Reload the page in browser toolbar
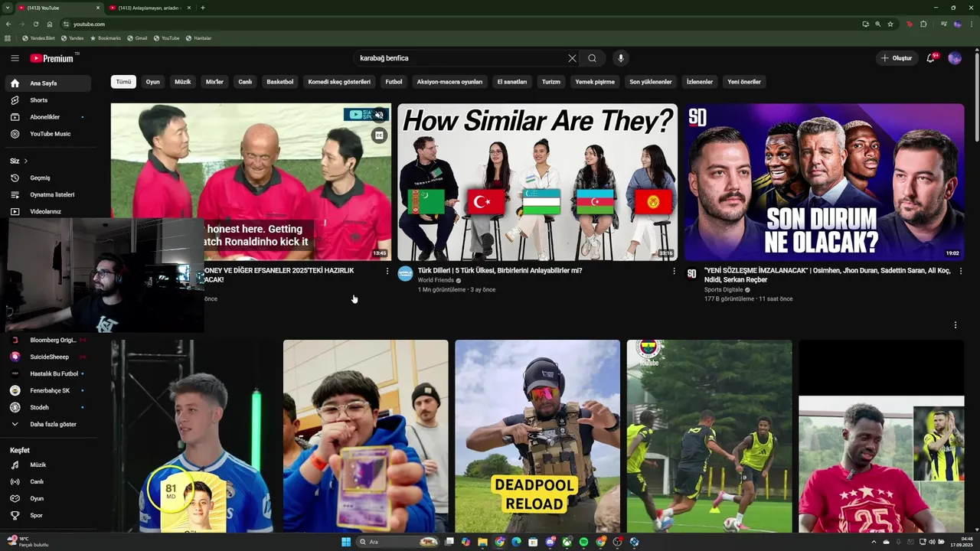 pyautogui.click(x=35, y=24)
